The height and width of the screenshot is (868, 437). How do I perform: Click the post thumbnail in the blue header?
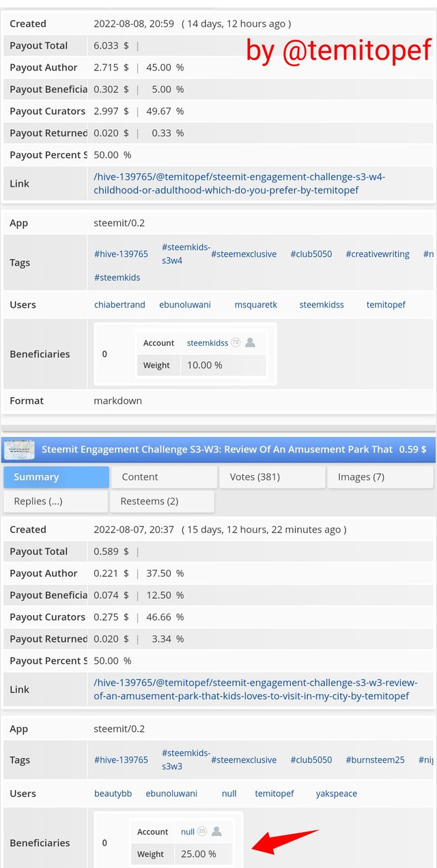20,450
